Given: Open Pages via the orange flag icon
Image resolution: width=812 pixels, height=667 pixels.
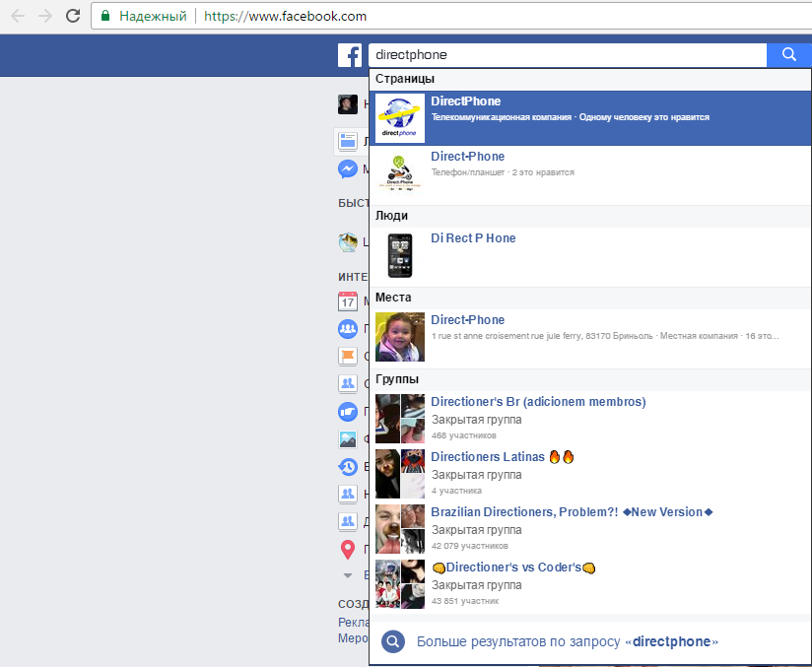Looking at the screenshot, I should coord(348,356).
